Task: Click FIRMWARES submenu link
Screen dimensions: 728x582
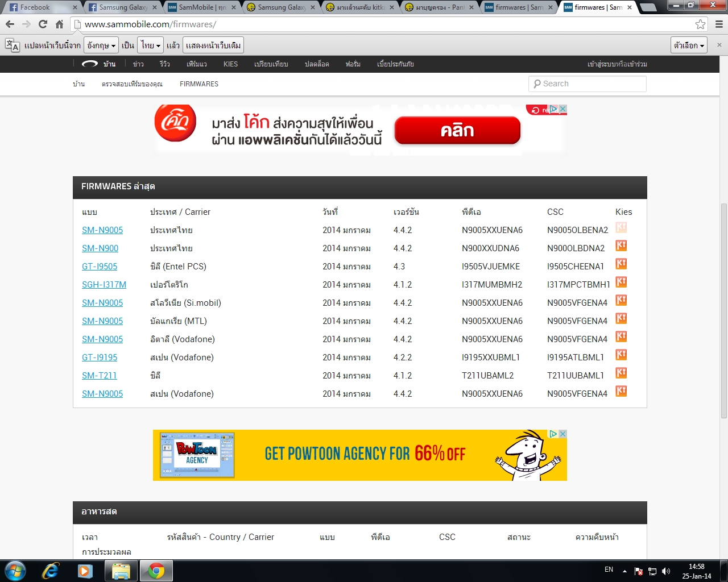Action: (199, 84)
